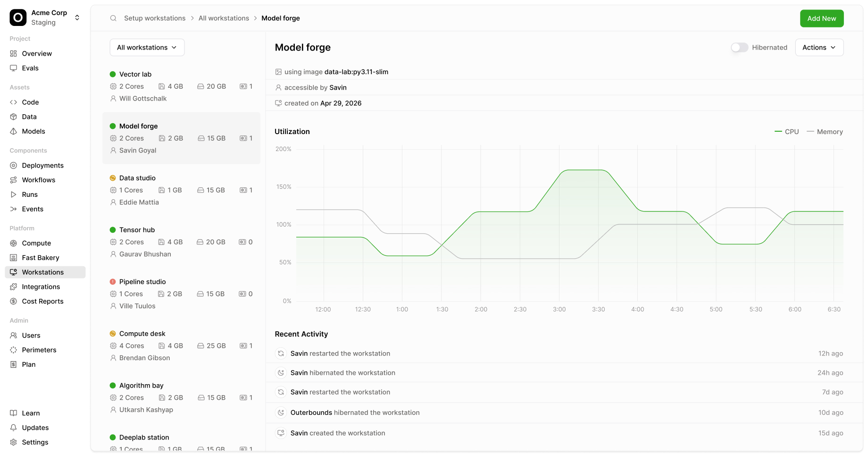Toggle the CPU series in chart legend
The height and width of the screenshot is (456, 868).
tap(786, 132)
